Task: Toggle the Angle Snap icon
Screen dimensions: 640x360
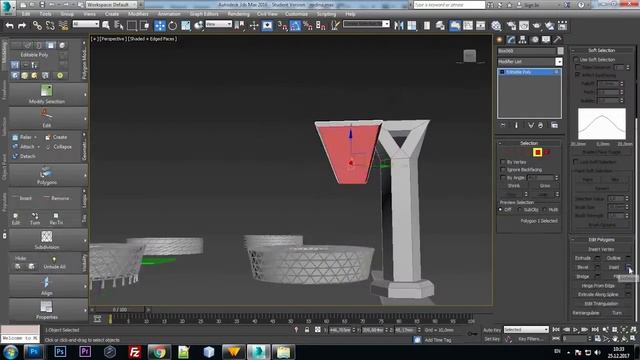Action: click(x=295, y=26)
